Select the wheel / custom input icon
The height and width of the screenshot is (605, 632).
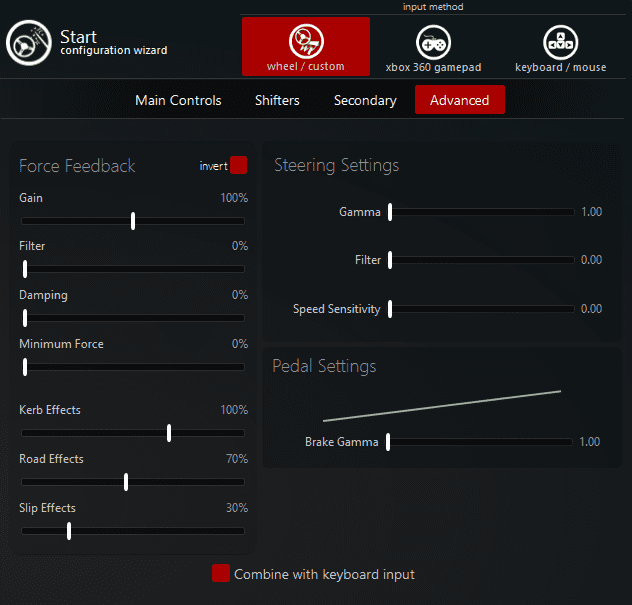tap(306, 41)
